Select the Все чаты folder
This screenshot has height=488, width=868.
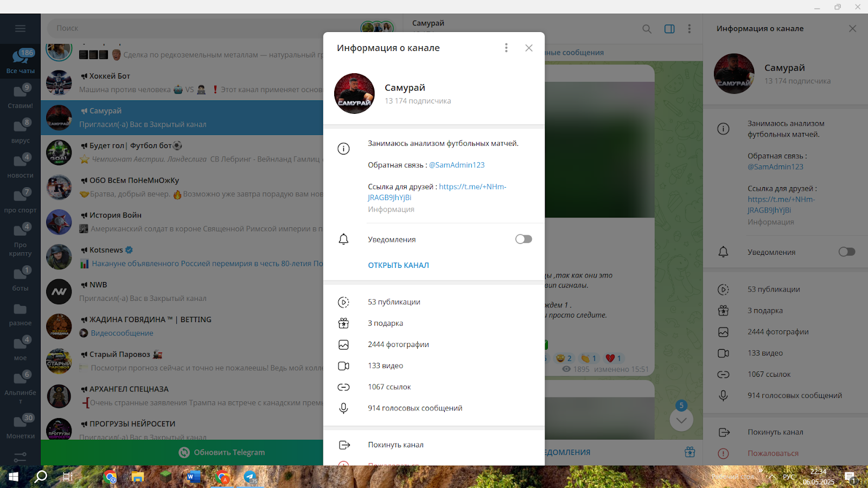tap(20, 60)
